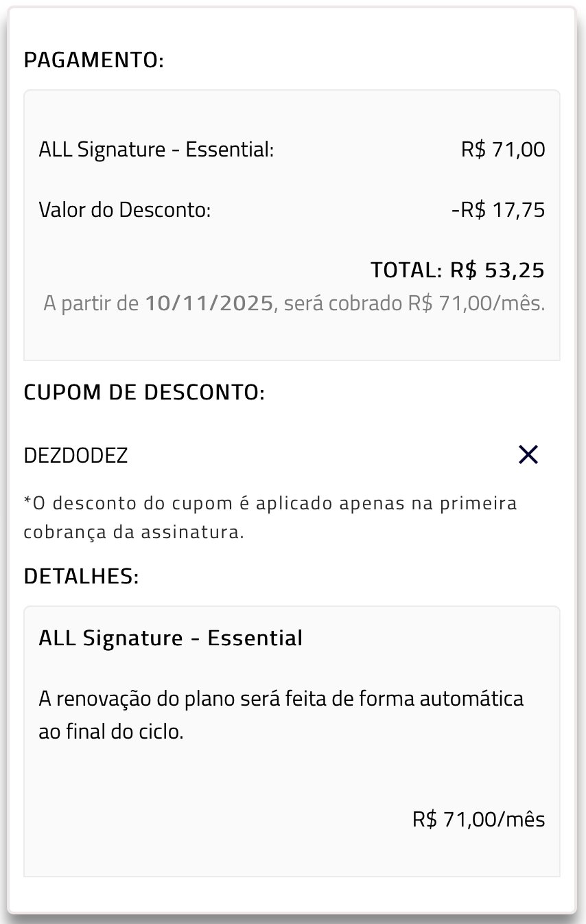This screenshot has height=924, width=586.
Task: Click the -R$ 17,75 discount amount
Action: 498,209
